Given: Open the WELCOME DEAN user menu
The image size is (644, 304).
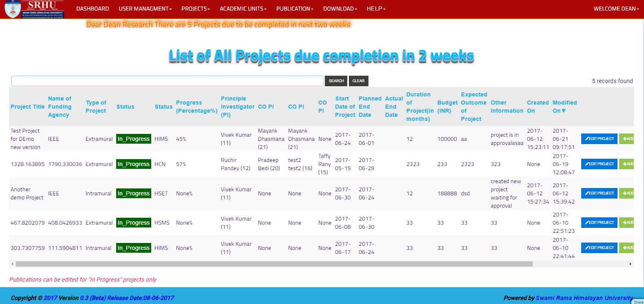Looking at the screenshot, I should click(x=616, y=9).
